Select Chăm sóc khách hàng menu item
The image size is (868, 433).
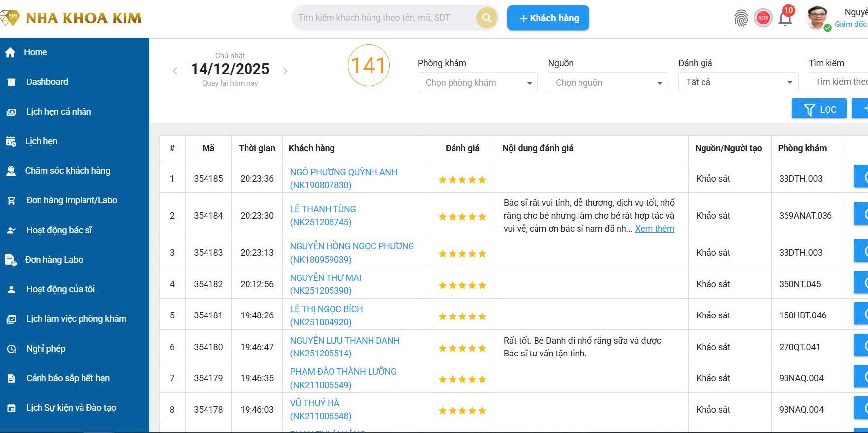68,171
